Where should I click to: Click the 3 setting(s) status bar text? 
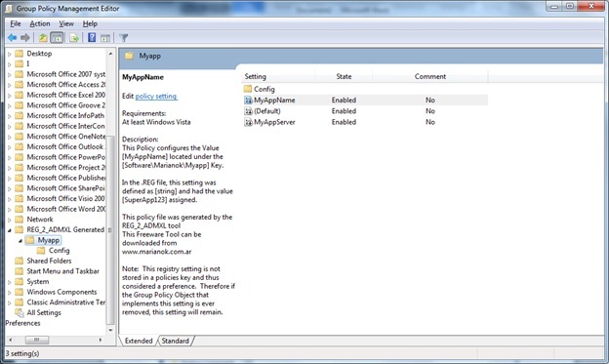tap(22, 353)
